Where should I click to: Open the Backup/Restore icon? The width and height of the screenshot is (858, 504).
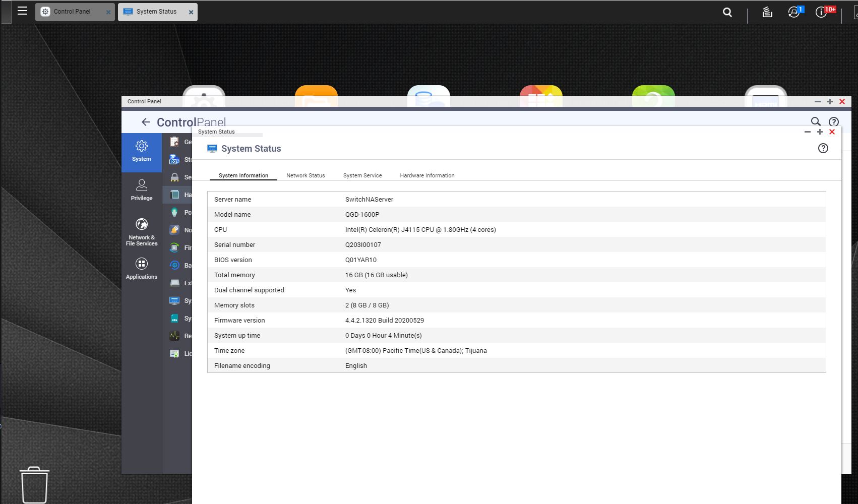tap(174, 265)
